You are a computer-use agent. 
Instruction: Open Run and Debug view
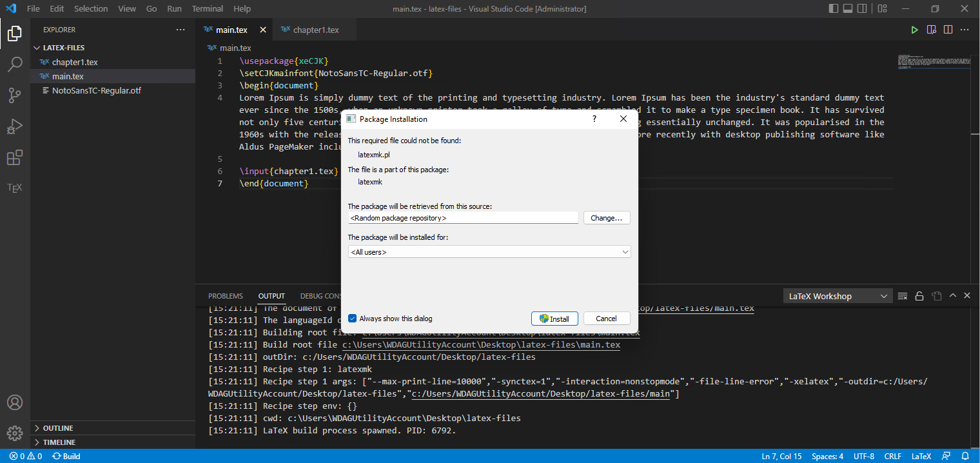click(x=15, y=126)
